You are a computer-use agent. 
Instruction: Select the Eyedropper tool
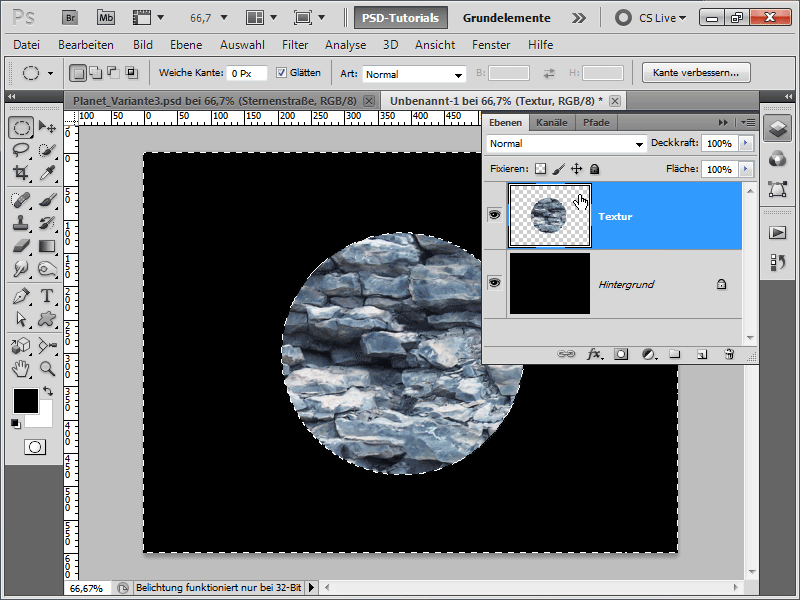(x=47, y=173)
